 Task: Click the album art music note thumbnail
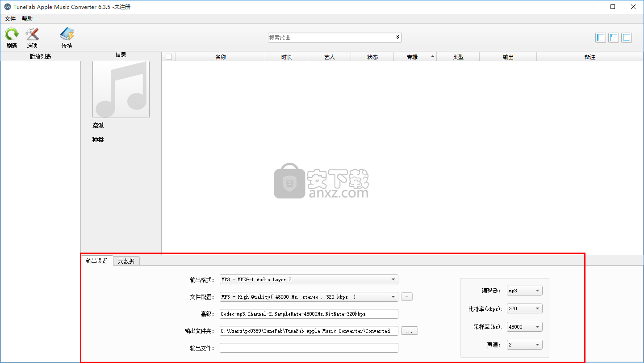point(121,89)
